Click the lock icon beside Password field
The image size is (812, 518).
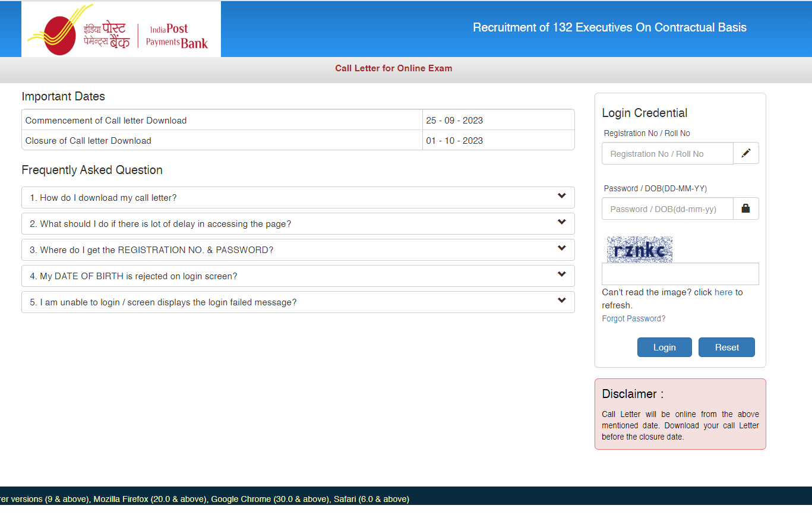(746, 209)
